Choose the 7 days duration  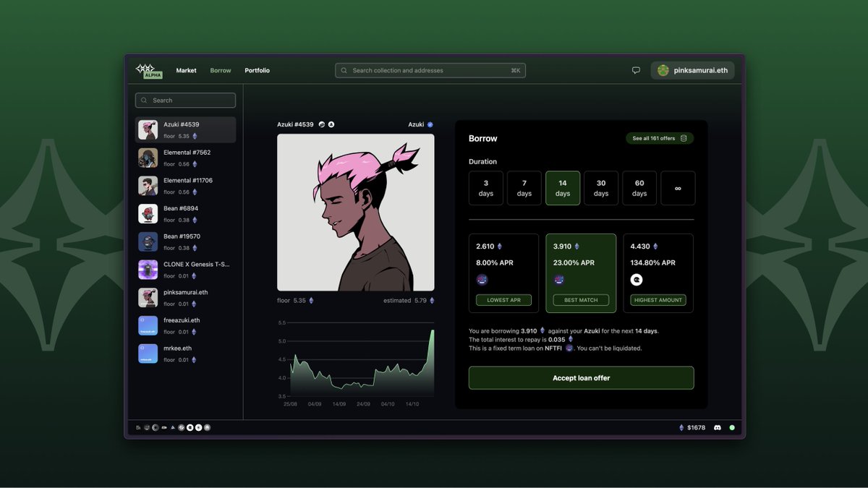524,188
